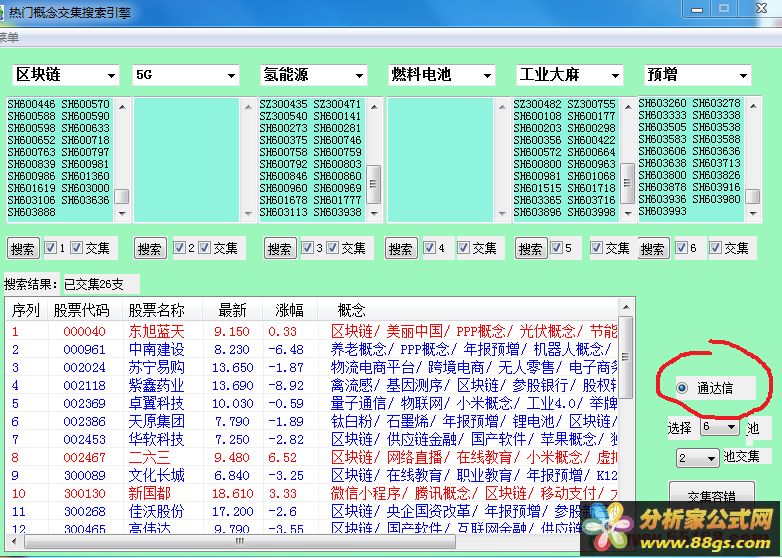
Task: Click the 搜索结果 field 已交集26支
Action: (x=100, y=284)
